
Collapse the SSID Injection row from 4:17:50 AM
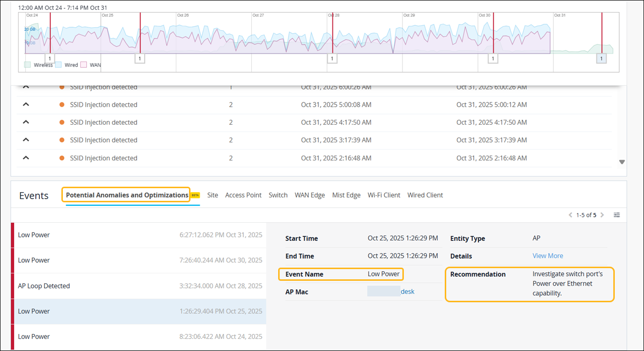coord(26,122)
